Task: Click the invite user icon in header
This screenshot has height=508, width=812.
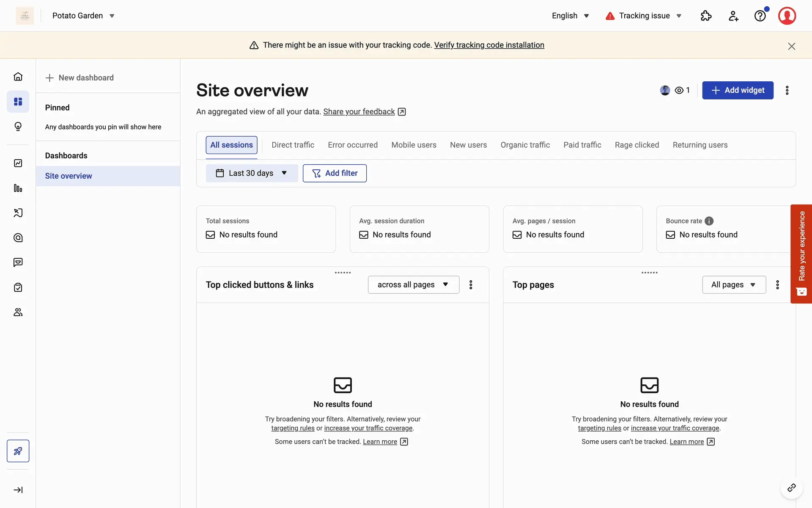Action: (733, 16)
